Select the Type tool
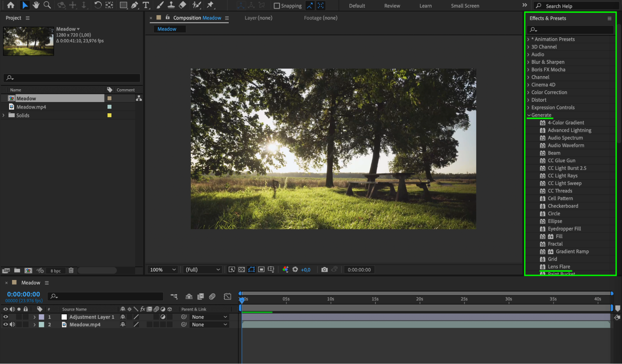Viewport: 622px width, 364px height. point(146,5)
